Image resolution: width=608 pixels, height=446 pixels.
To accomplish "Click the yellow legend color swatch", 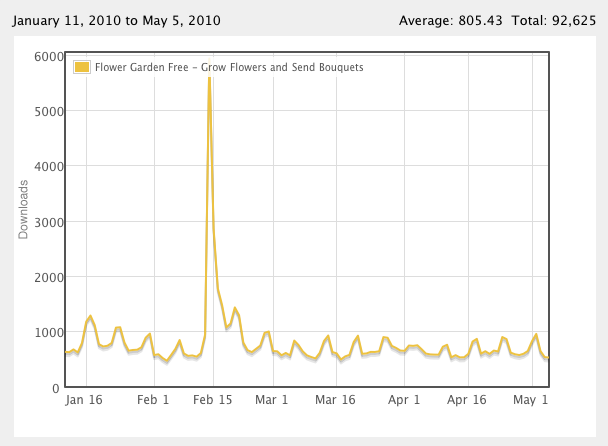I will [x=82, y=67].
